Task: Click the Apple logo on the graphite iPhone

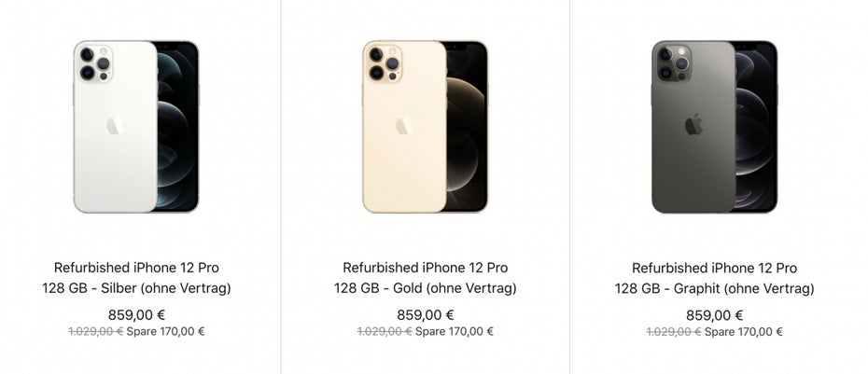Action: click(x=693, y=125)
